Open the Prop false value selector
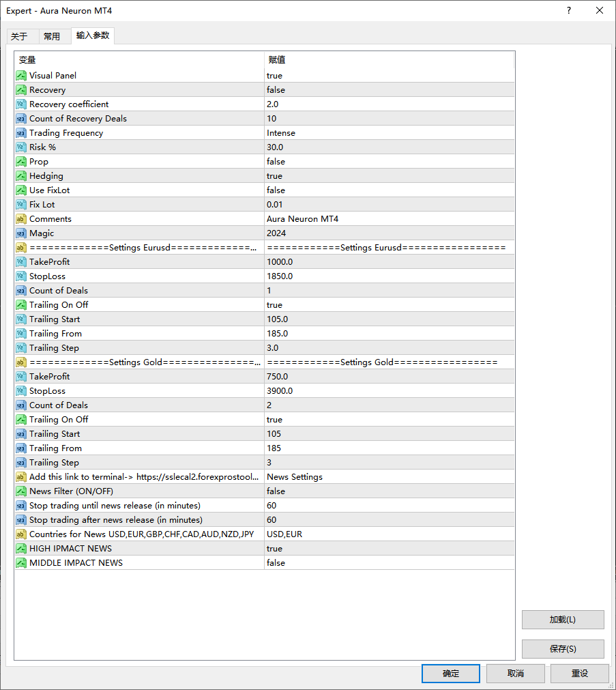Image resolution: width=616 pixels, height=690 pixels. pyautogui.click(x=389, y=162)
